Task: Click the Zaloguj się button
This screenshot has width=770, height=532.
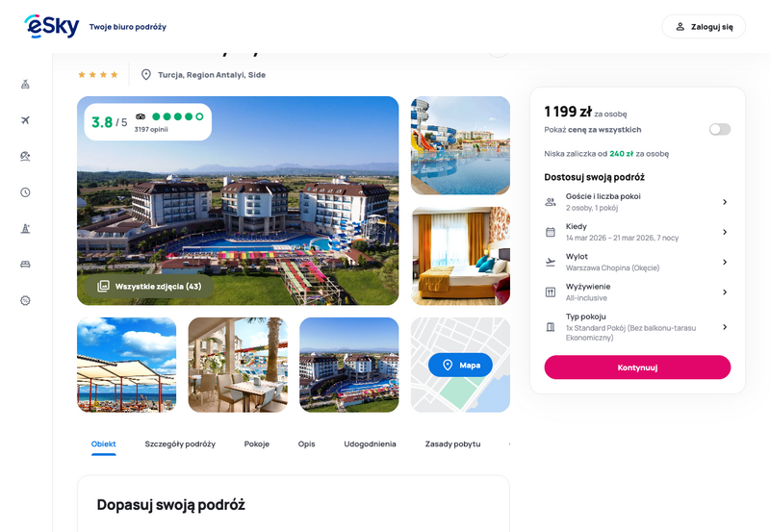Action: pyautogui.click(x=704, y=27)
